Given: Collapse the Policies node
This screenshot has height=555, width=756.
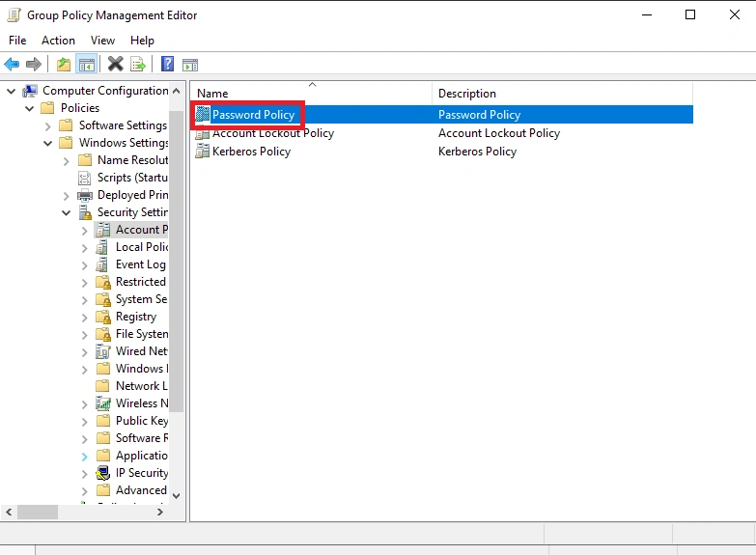Looking at the screenshot, I should coord(29,108).
